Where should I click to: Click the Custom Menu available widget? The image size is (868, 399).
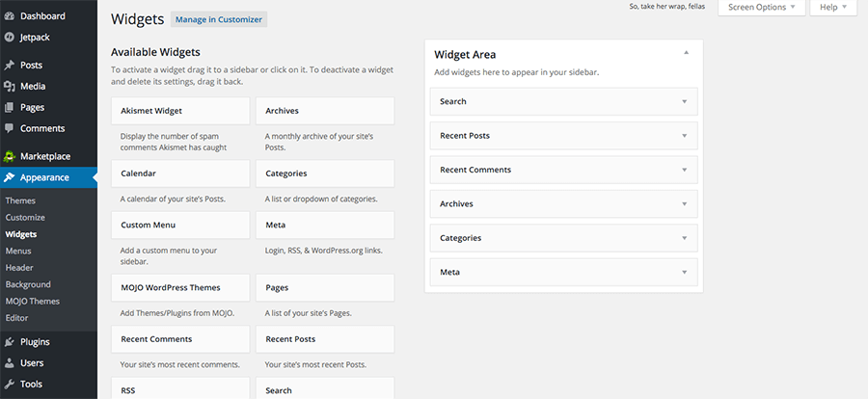coord(180,226)
